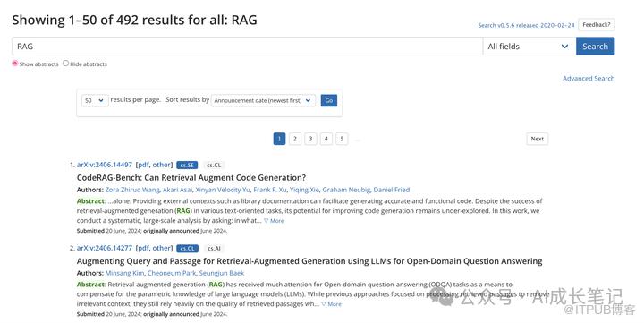Open pdf link for arXiv:2406.14277
Screen dimensions: 644x323
point(143,248)
